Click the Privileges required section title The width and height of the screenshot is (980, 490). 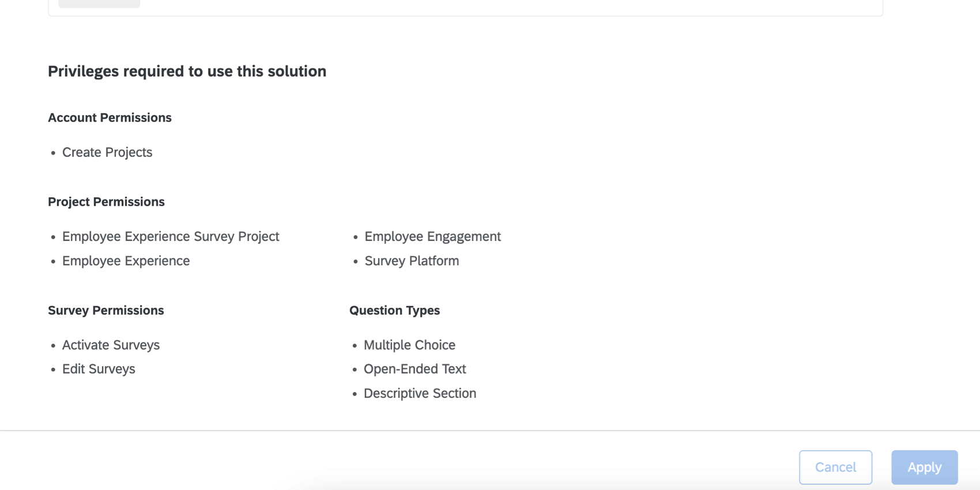coord(187,71)
